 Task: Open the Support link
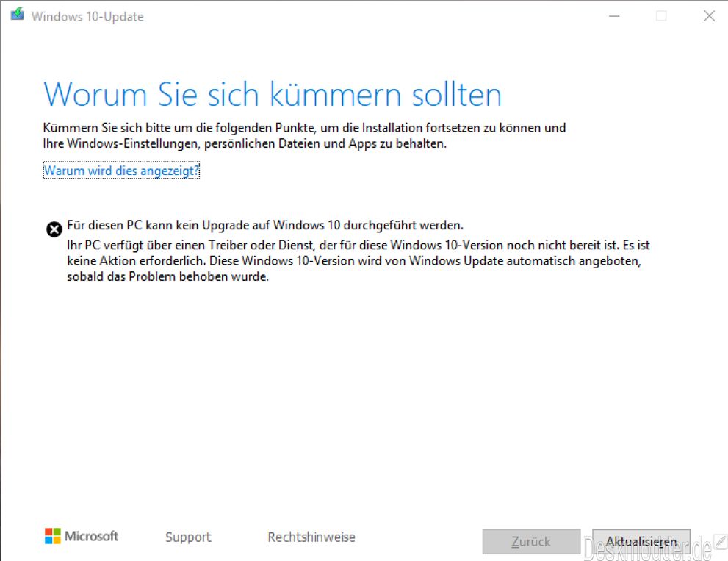[x=188, y=537]
